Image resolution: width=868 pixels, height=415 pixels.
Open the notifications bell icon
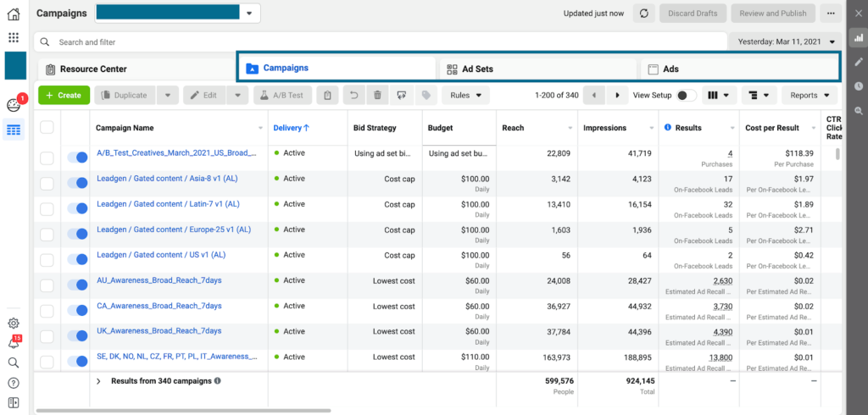[14, 342]
